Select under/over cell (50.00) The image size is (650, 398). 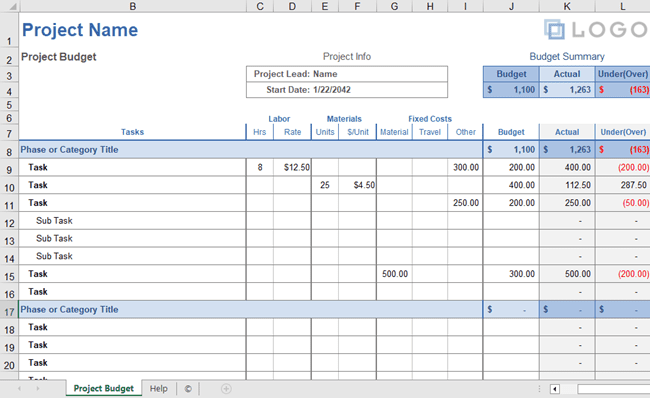click(623, 203)
